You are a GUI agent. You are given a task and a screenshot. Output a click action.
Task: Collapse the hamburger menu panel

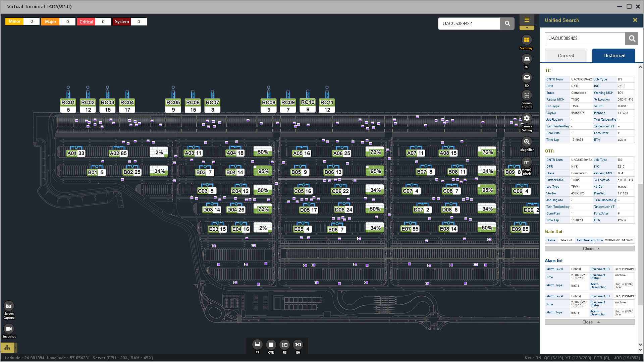pos(527,20)
